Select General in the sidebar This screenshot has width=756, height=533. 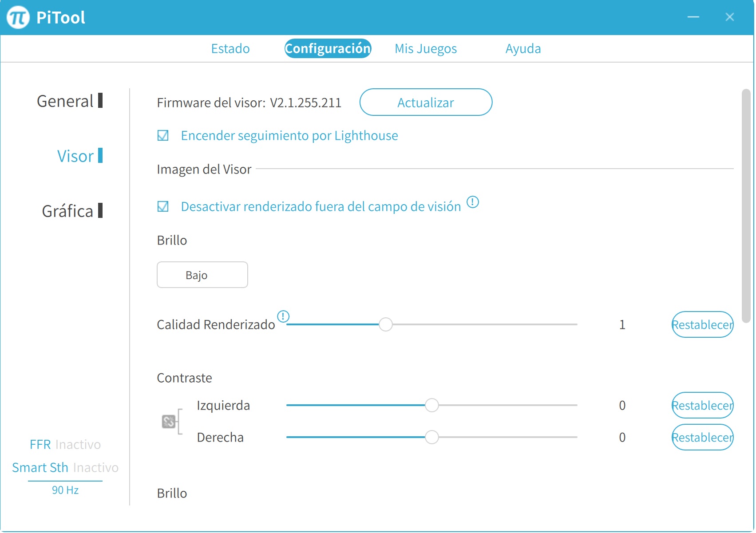[70, 101]
